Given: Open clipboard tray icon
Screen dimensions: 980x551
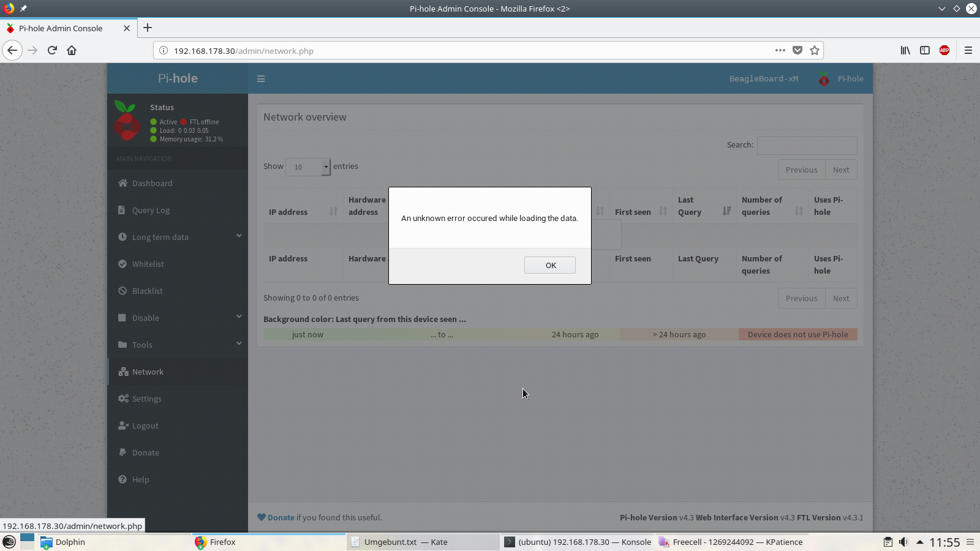Looking at the screenshot, I should point(888,542).
